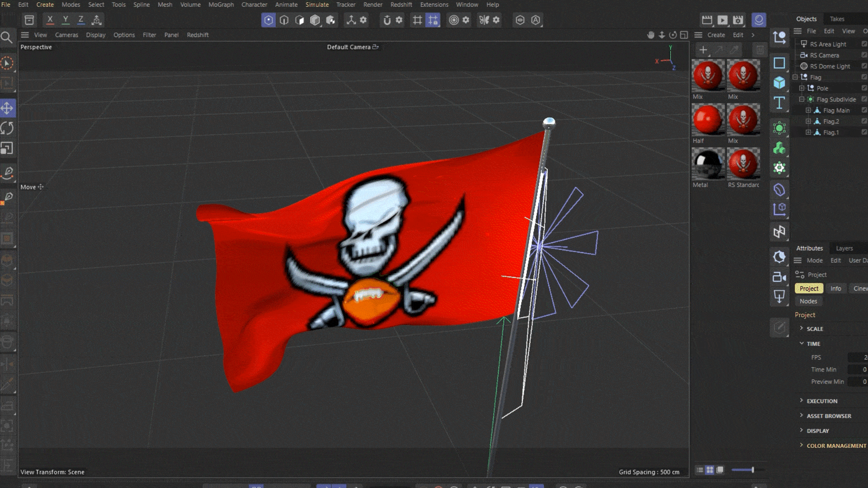Viewport: 868px width, 488px height.
Task: Select the Metal material swatch
Action: tap(708, 164)
